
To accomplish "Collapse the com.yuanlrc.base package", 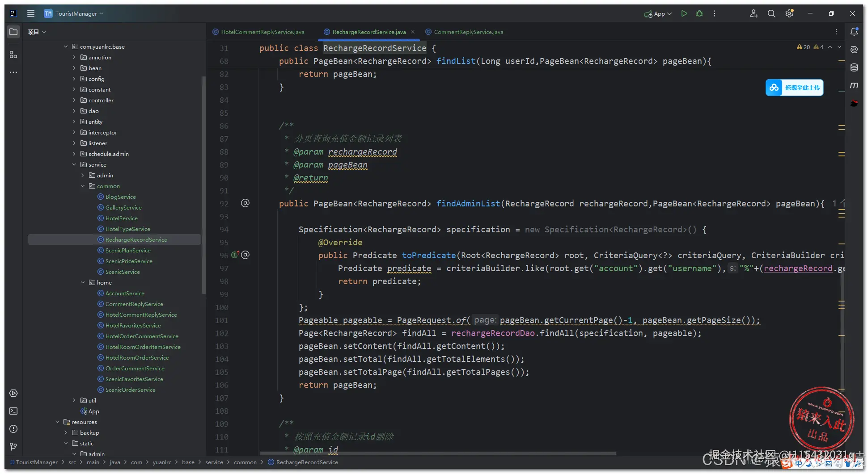I will coord(66,46).
